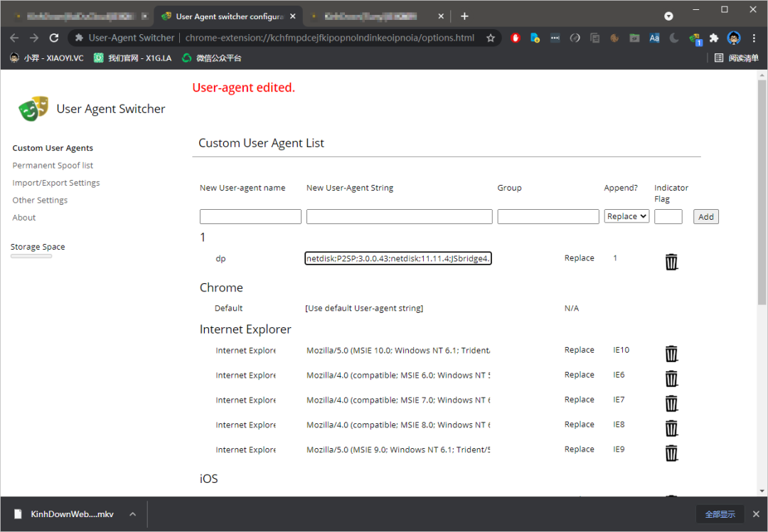Show all downloads with 全部显示
This screenshot has height=532, width=768.
720,514
